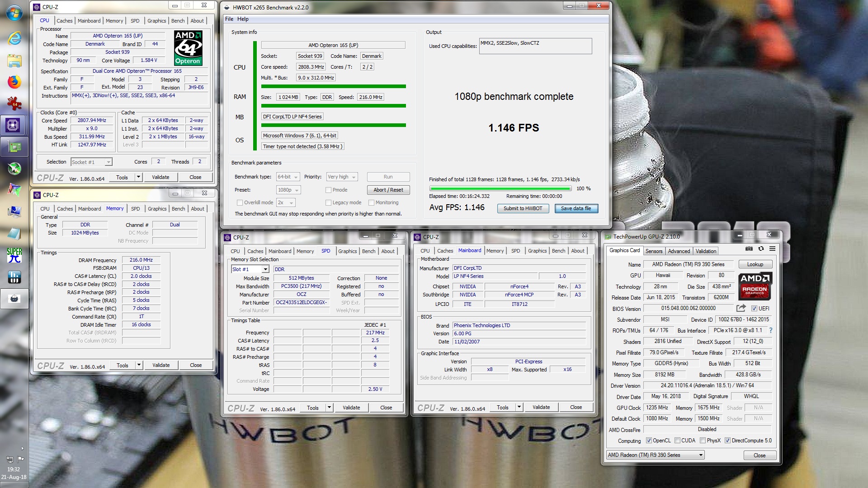Image resolution: width=868 pixels, height=488 pixels.
Task: Click the green globe arrow taskbar icon
Action: pyautogui.click(x=14, y=169)
